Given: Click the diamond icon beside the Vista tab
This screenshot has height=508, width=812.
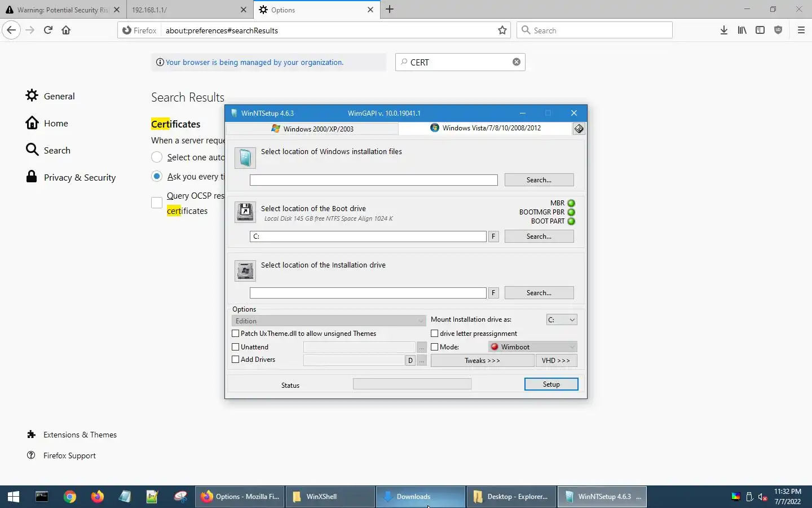Looking at the screenshot, I should coord(579,129).
